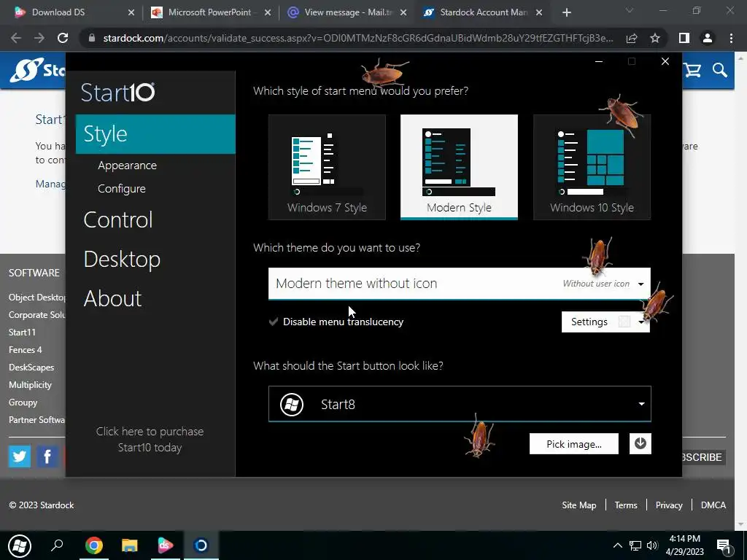This screenshot has height=560, width=747.
Task: Open Stardock shopping cart icon
Action: pyautogui.click(x=692, y=71)
